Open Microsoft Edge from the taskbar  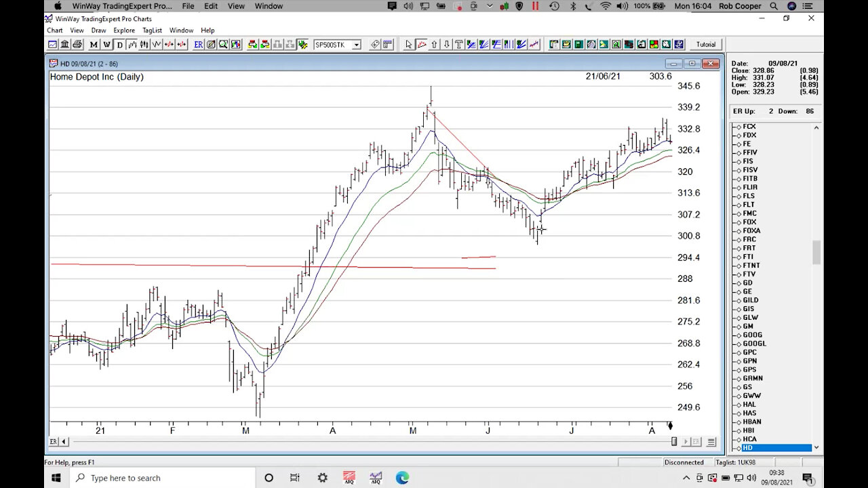click(x=402, y=478)
